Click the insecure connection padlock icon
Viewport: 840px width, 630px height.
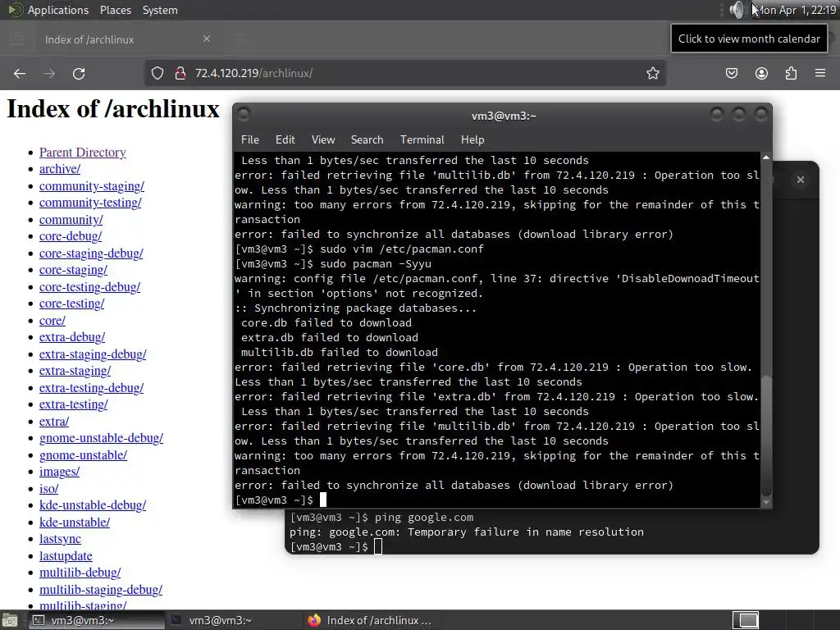(x=180, y=73)
